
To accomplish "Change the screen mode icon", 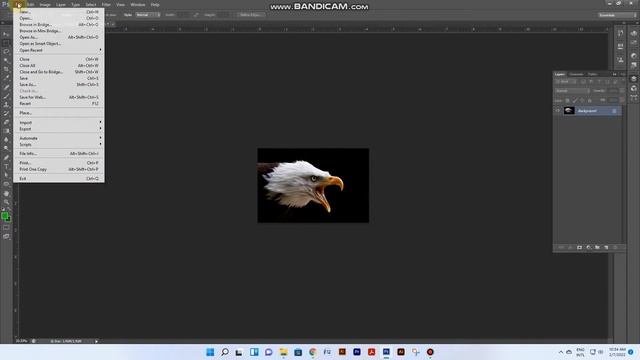I will 6,236.
